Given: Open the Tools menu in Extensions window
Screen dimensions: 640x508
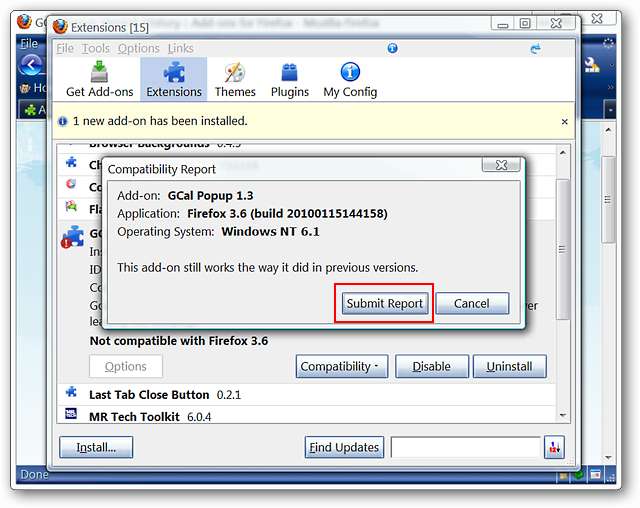Looking at the screenshot, I should pos(96,49).
